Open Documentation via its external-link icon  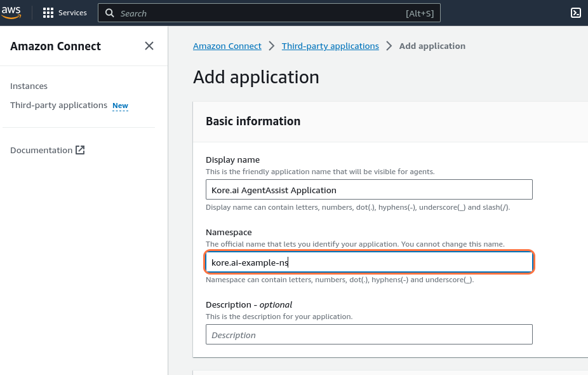click(x=79, y=149)
